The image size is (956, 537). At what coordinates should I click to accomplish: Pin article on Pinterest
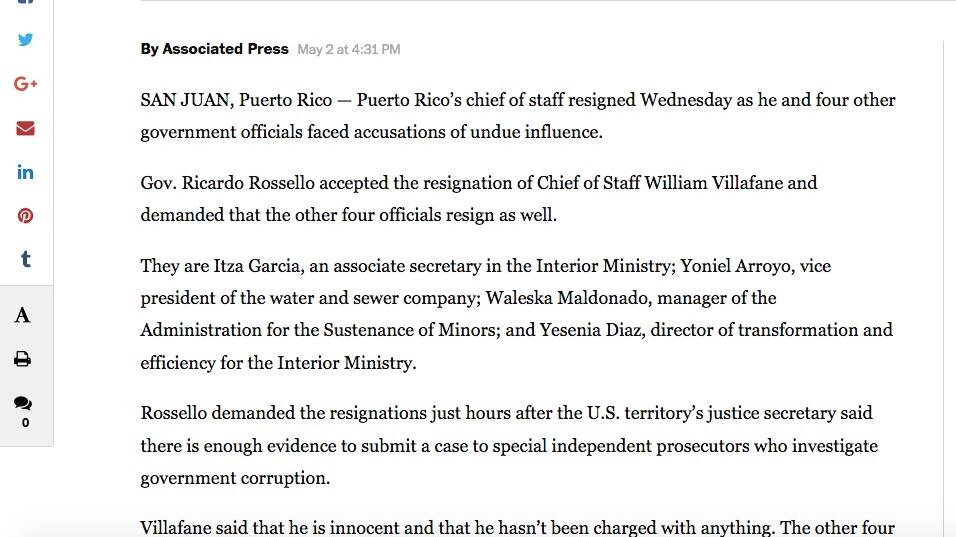tap(25, 216)
